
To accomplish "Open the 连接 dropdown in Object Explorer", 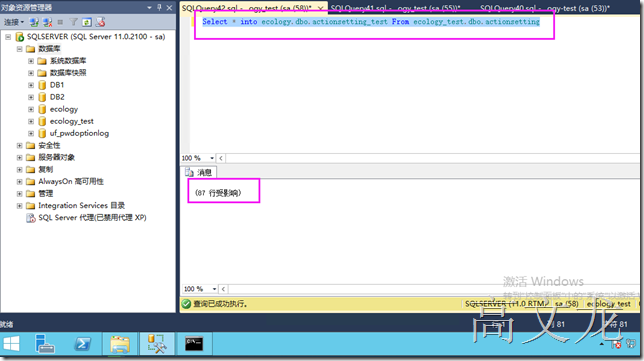I will (14, 22).
